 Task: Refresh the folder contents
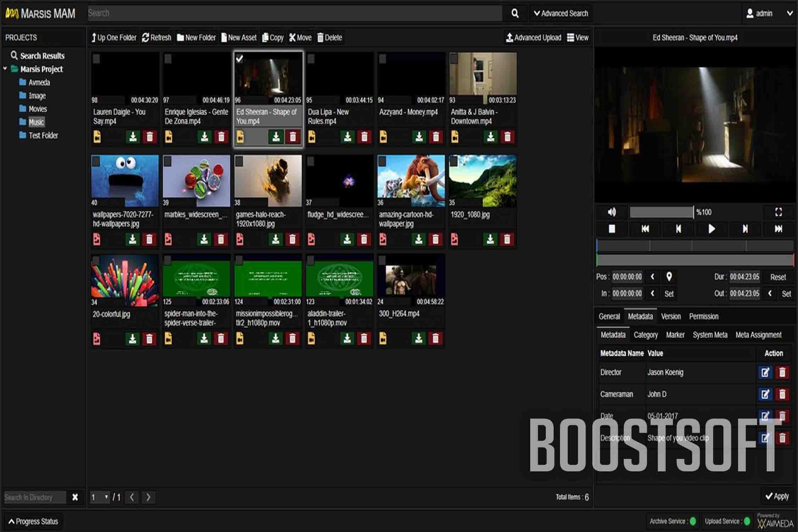click(x=156, y=38)
